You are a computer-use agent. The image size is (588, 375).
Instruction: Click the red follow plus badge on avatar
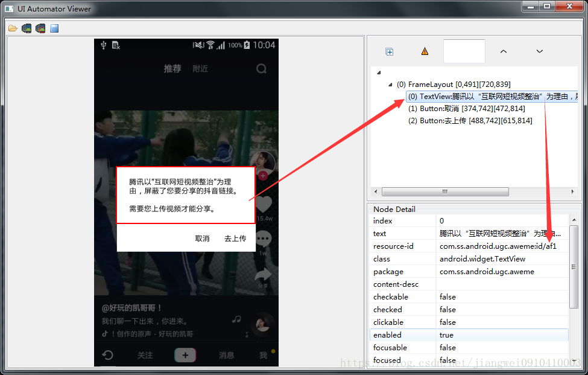pos(264,175)
